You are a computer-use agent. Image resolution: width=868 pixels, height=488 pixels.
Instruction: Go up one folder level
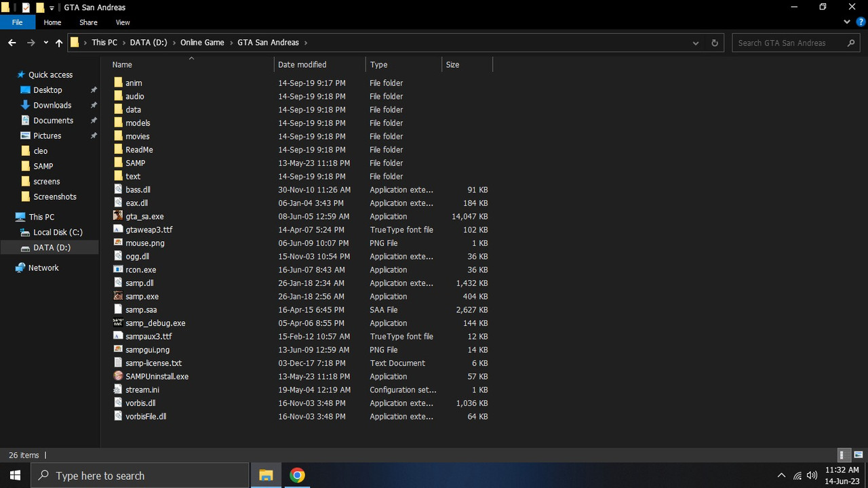tap(59, 43)
